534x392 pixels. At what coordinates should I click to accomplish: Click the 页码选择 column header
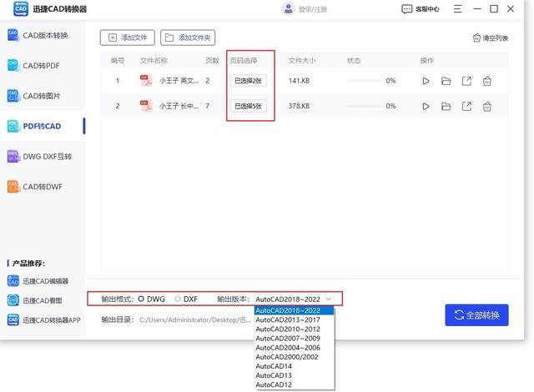tap(244, 61)
